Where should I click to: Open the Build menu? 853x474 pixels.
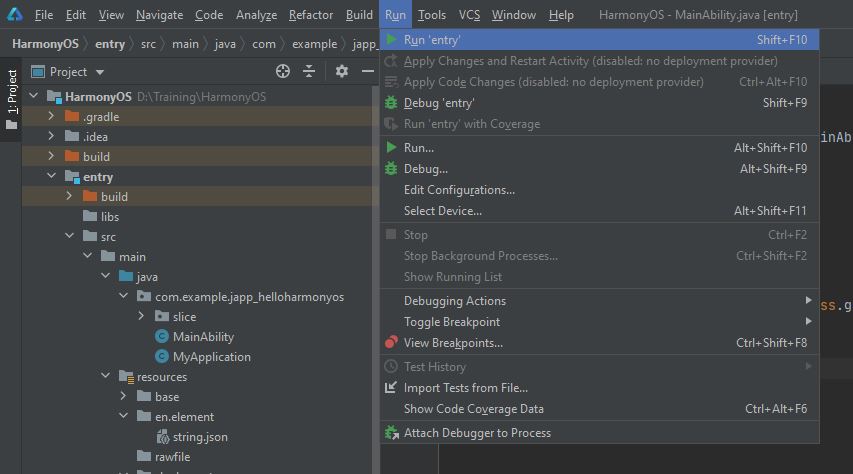coord(359,15)
